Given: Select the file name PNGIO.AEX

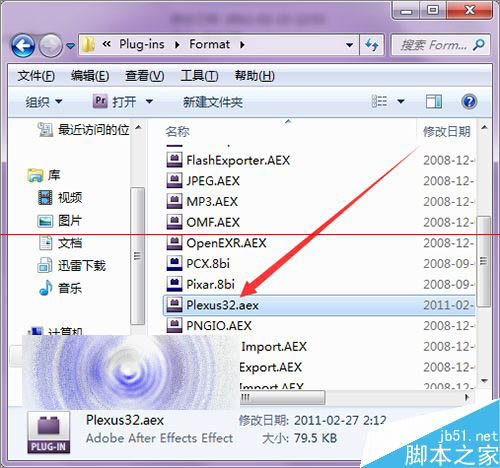Looking at the screenshot, I should (x=219, y=326).
